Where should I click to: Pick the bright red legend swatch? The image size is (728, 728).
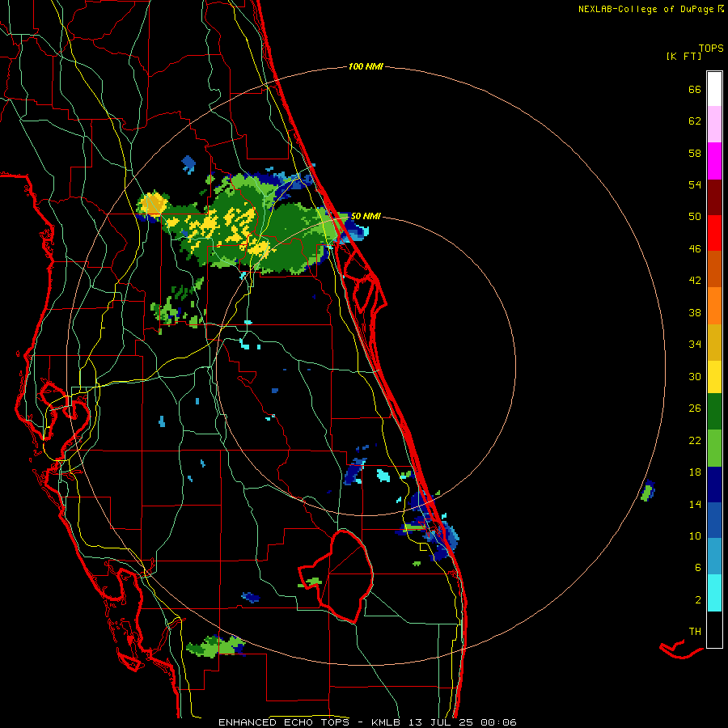click(x=714, y=233)
